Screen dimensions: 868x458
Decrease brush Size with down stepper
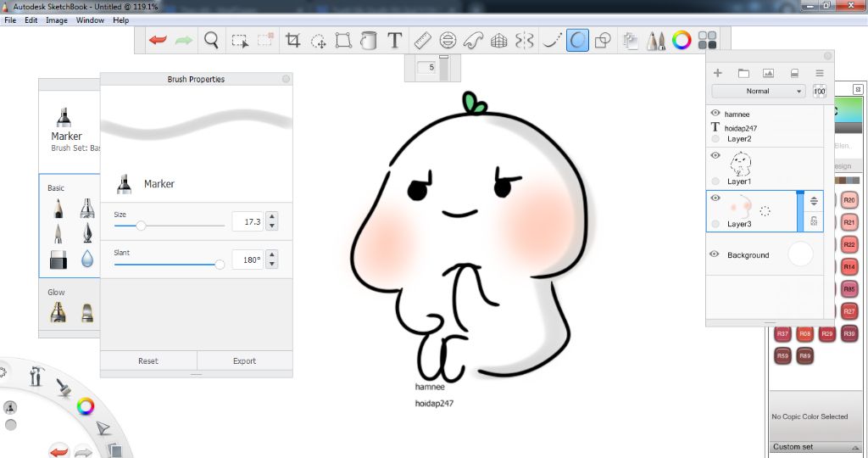pyautogui.click(x=271, y=226)
